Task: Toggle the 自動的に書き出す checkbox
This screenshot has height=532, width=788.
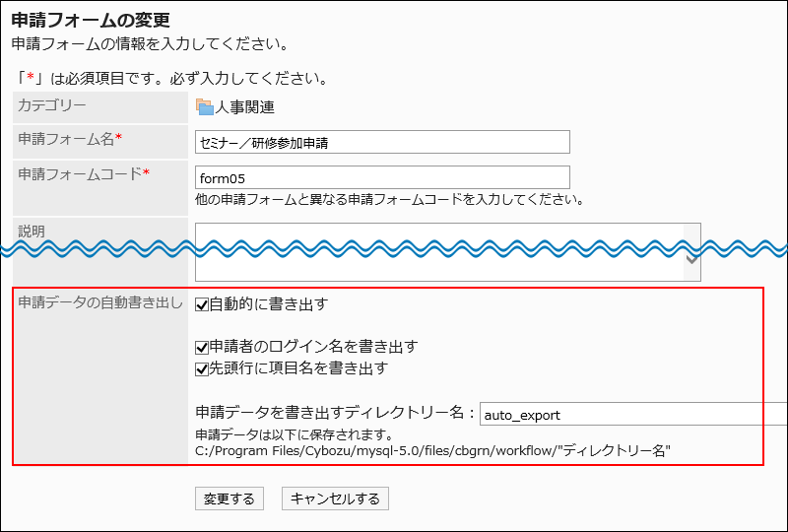Action: [202, 304]
